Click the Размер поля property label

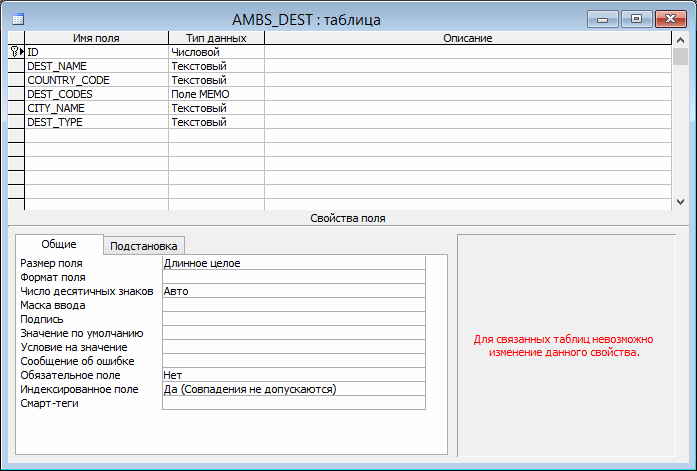point(52,263)
